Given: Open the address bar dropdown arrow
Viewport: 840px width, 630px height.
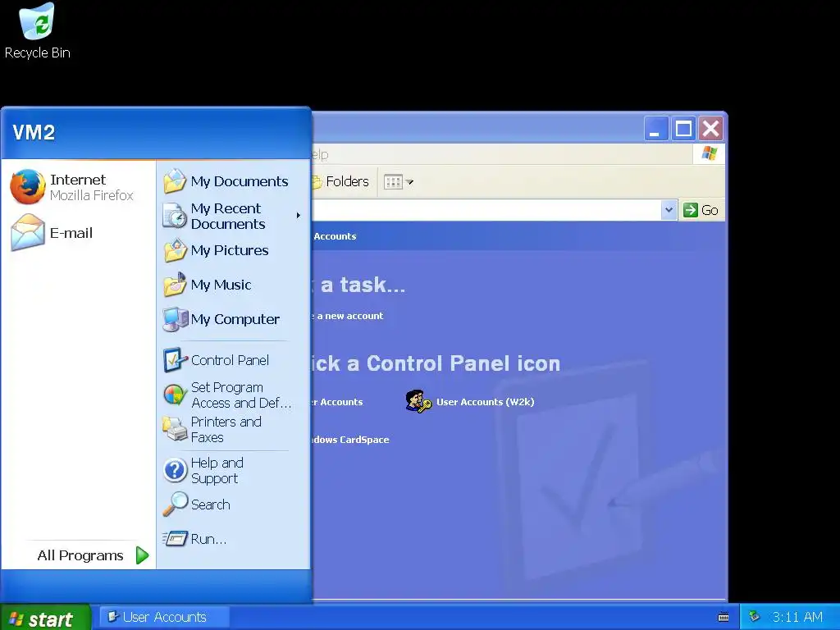Looking at the screenshot, I should pyautogui.click(x=668, y=210).
